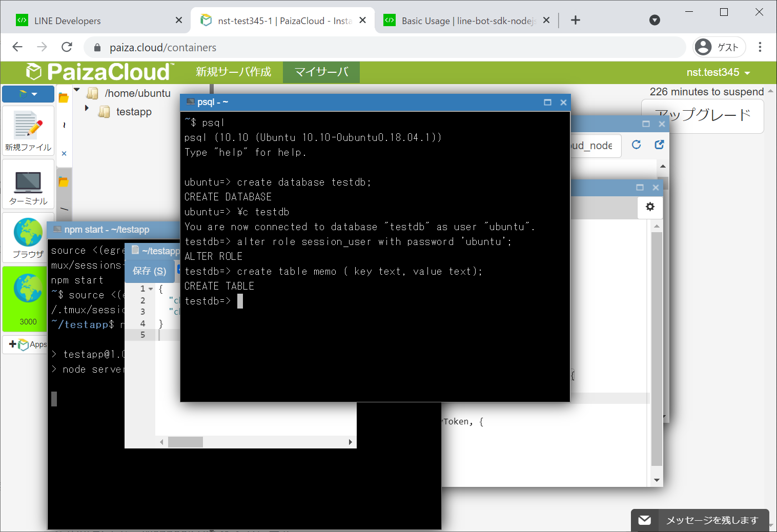Select the first file manager folder tab

[x=64, y=97]
